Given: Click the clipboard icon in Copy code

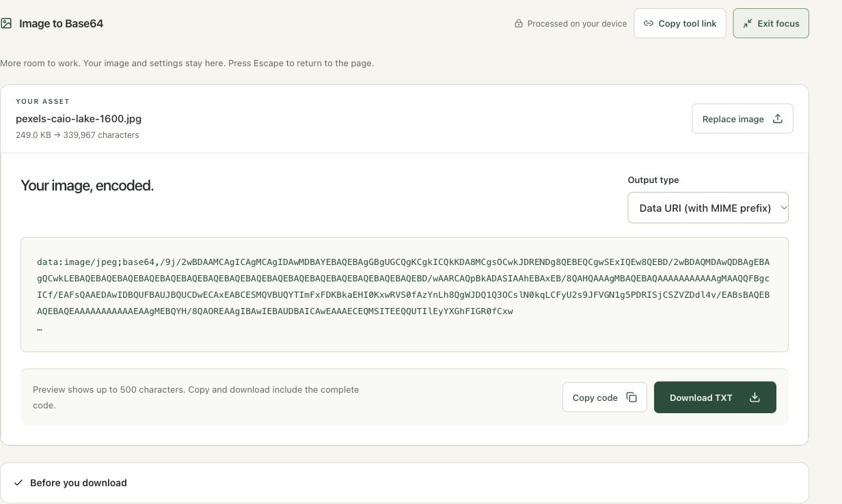Looking at the screenshot, I should (x=631, y=397).
